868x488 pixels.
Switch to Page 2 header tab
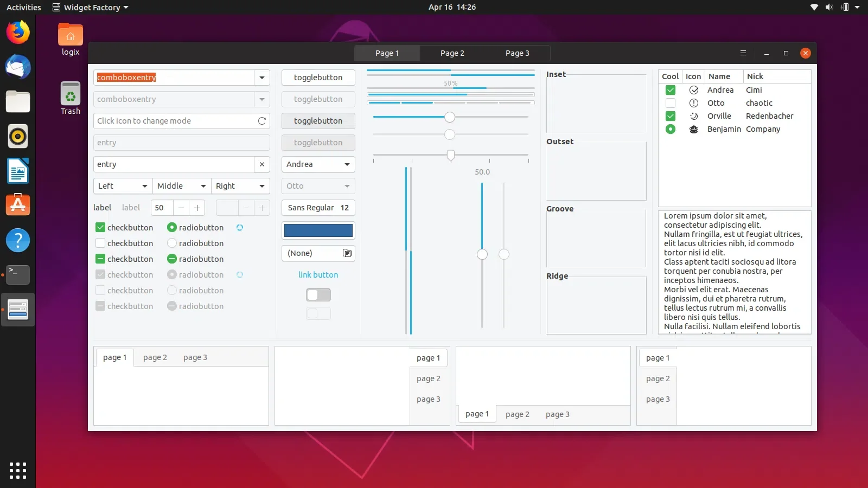(x=452, y=53)
